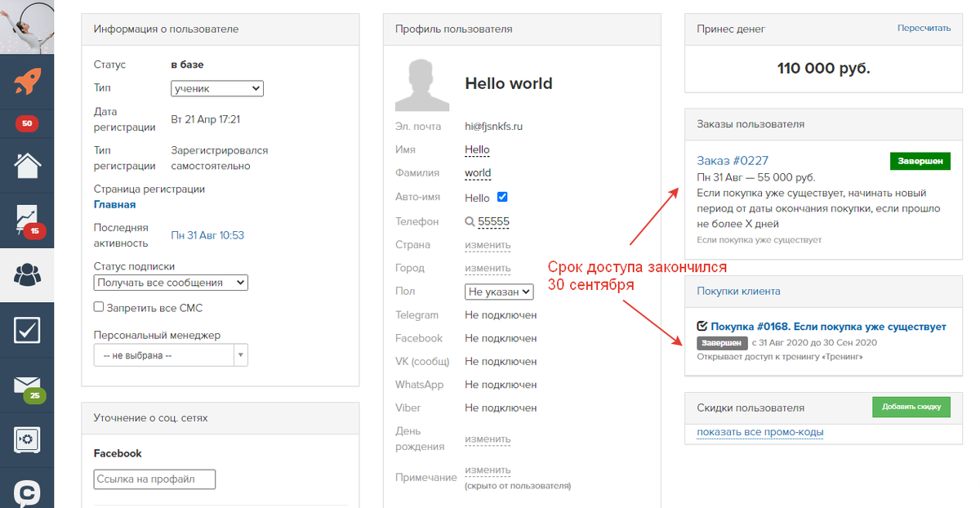Edit phone number 55555
This screenshot has width=980, height=508.
click(494, 221)
